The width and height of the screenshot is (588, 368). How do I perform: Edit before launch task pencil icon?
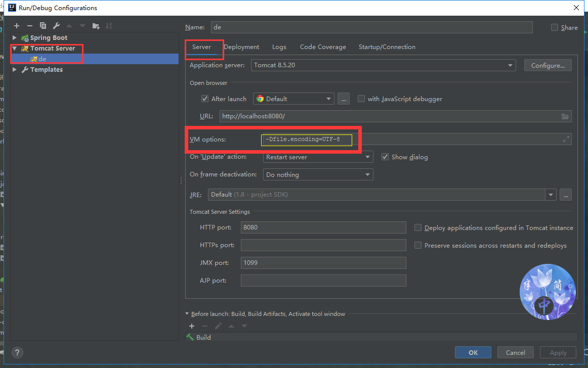pos(218,326)
